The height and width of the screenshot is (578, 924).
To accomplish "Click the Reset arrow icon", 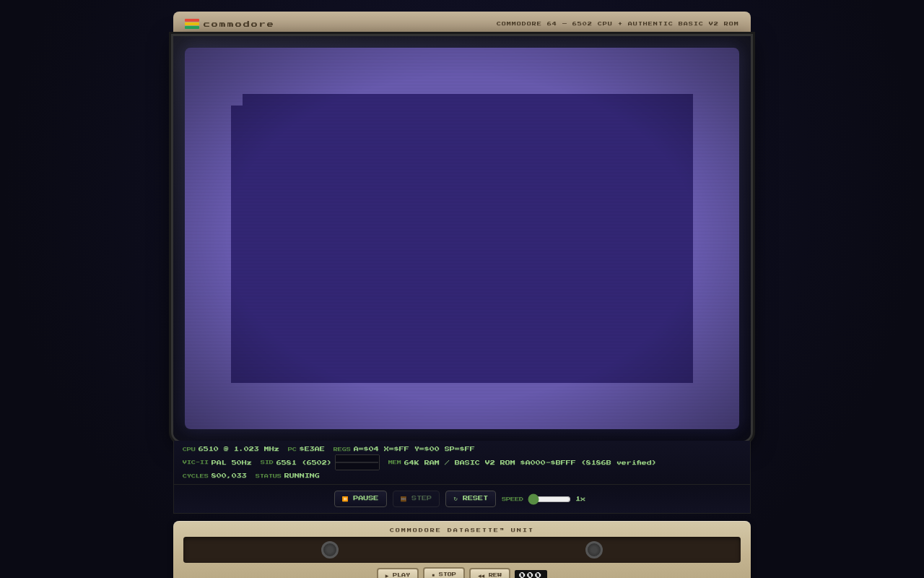I will coord(456,499).
